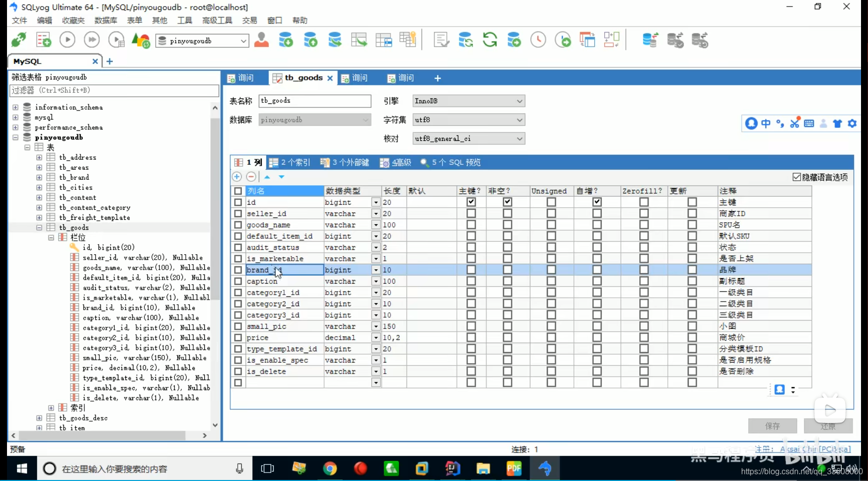Click the table export arrow icon

(359, 40)
